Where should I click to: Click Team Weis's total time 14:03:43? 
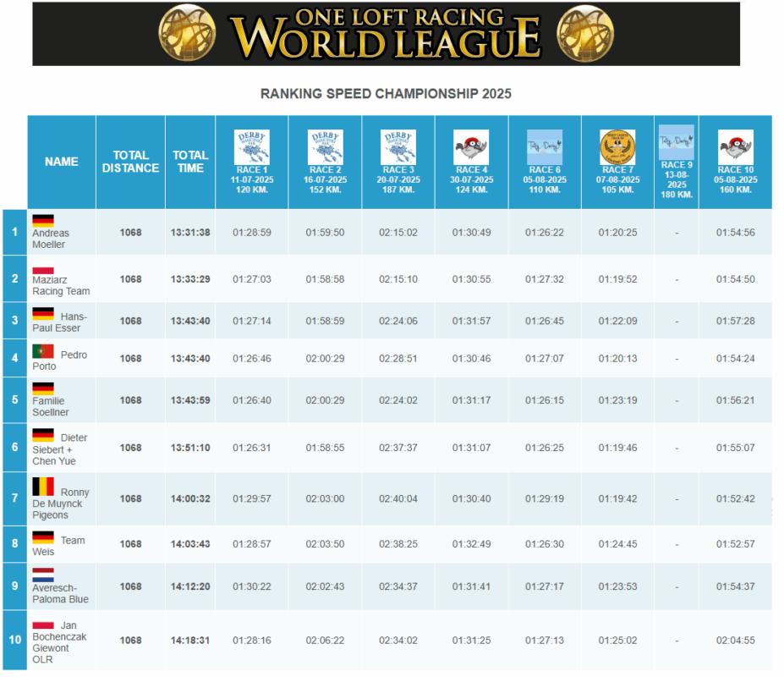[190, 544]
